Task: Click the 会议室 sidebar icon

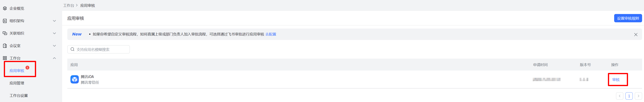Action: click(x=5, y=46)
